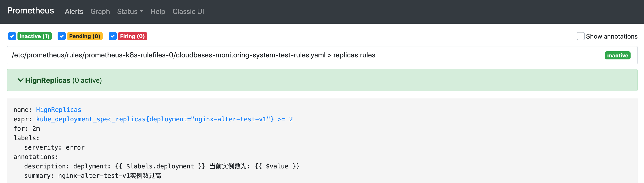The height and width of the screenshot is (183, 644).
Task: Open the kube_deployment_spec_replicas expression link
Action: pyautogui.click(x=164, y=119)
